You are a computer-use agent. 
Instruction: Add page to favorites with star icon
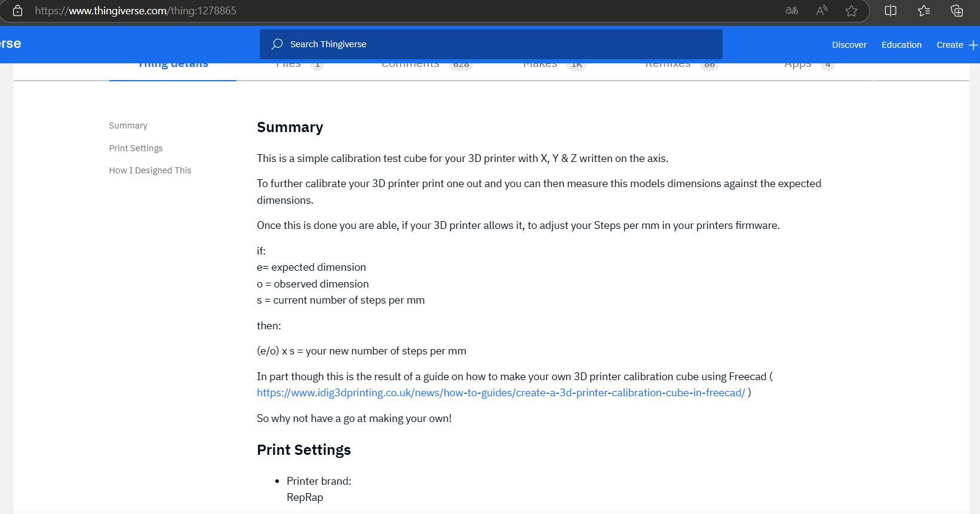tap(852, 11)
